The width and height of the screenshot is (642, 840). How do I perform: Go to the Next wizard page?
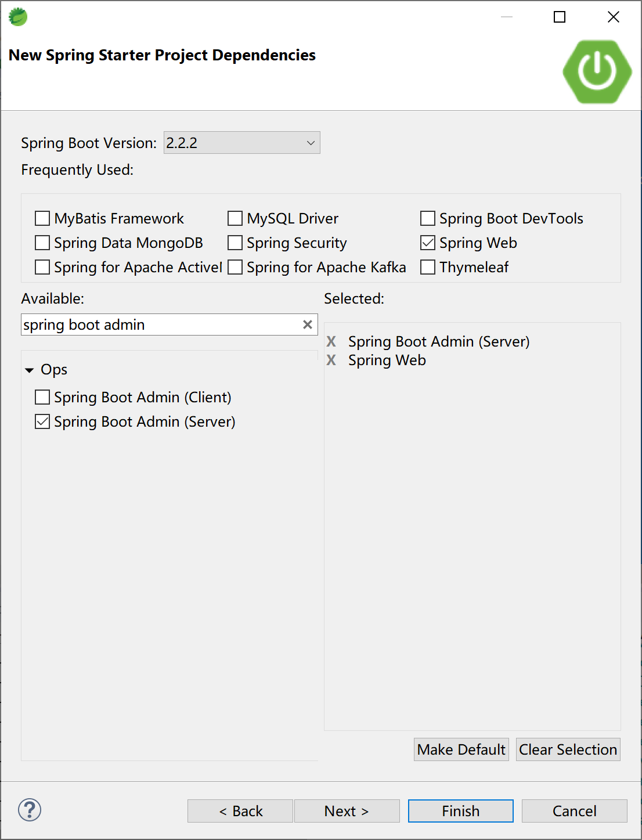click(x=347, y=811)
